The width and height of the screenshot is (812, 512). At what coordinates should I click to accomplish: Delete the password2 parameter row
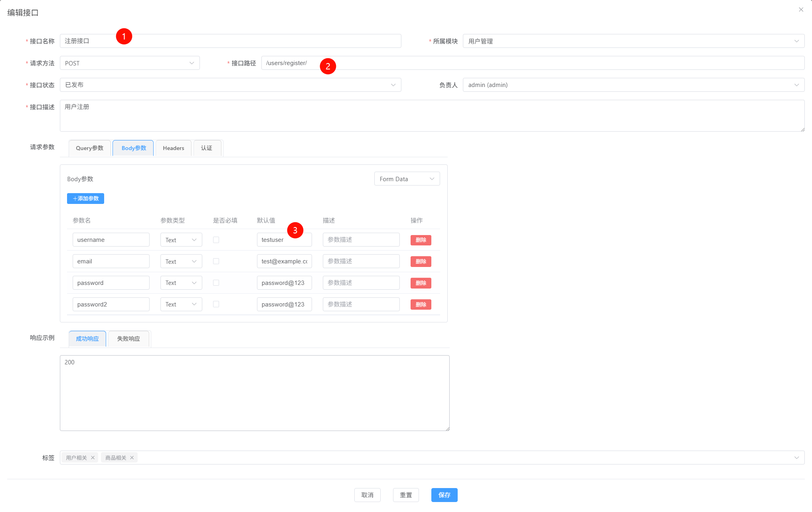coord(421,304)
